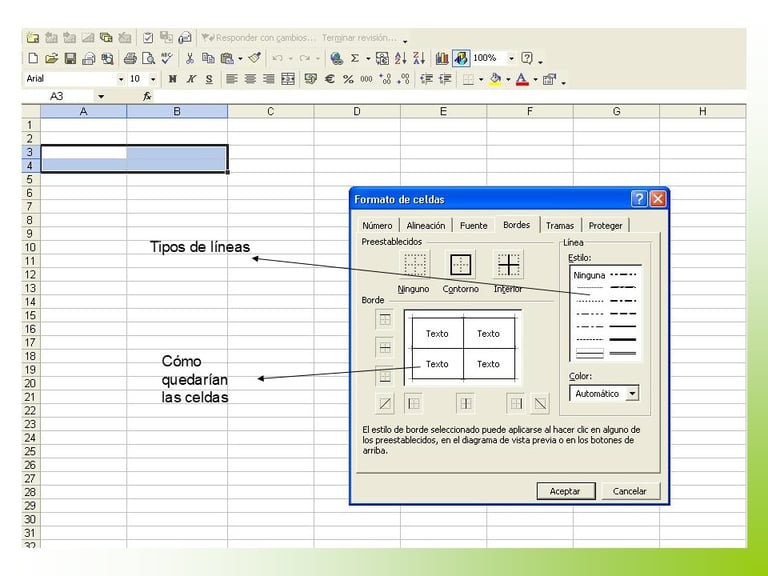Toggle the bottom border button in Borde
Image resolution: width=768 pixels, height=576 pixels.
click(385, 376)
